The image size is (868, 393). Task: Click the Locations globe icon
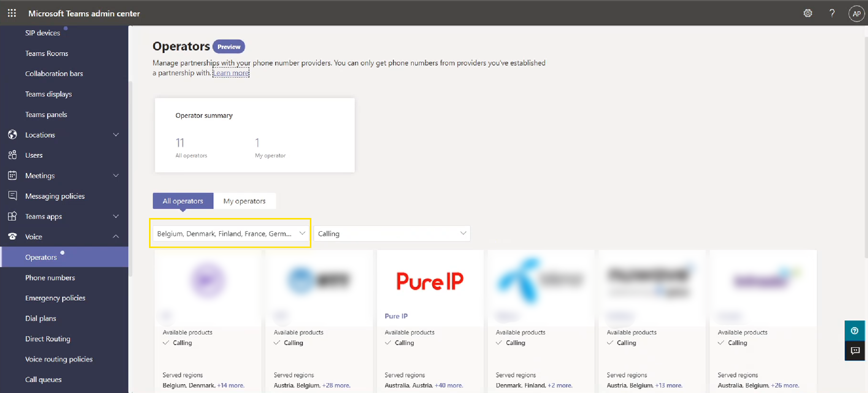click(13, 135)
